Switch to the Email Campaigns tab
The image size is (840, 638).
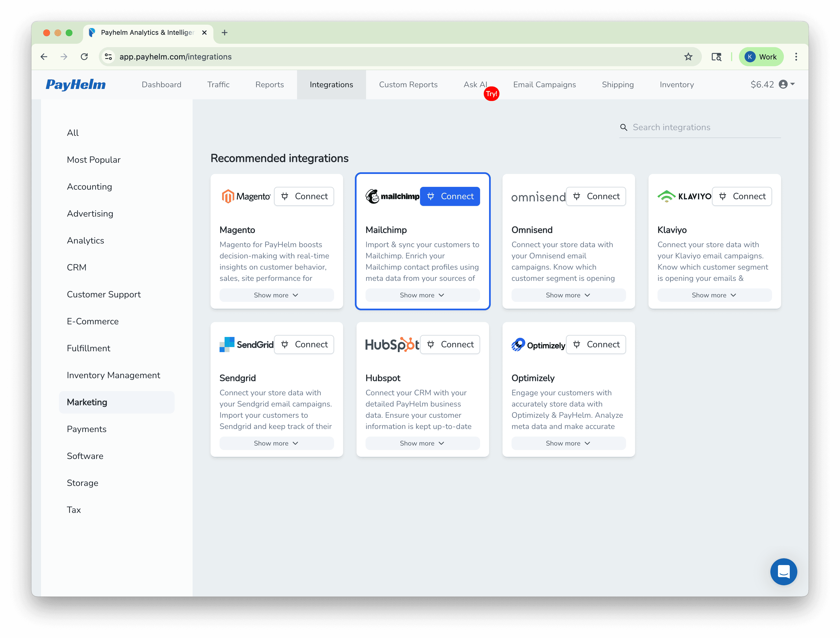[x=544, y=84]
